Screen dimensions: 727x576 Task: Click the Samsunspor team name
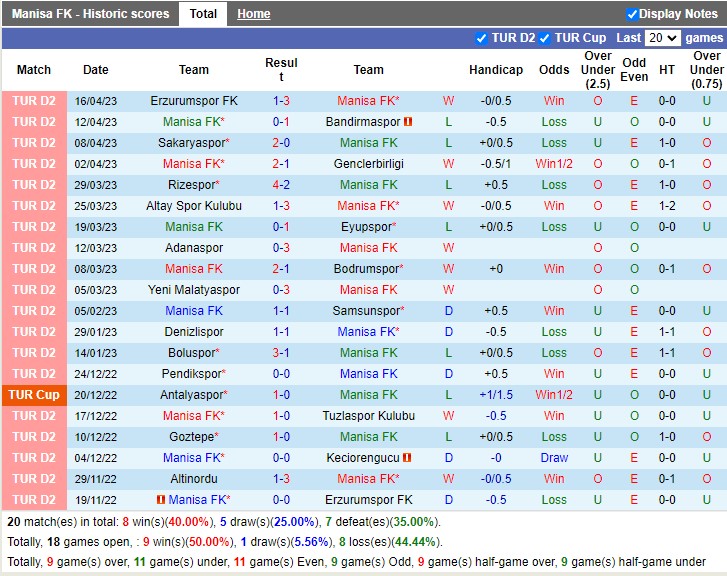[x=366, y=311]
